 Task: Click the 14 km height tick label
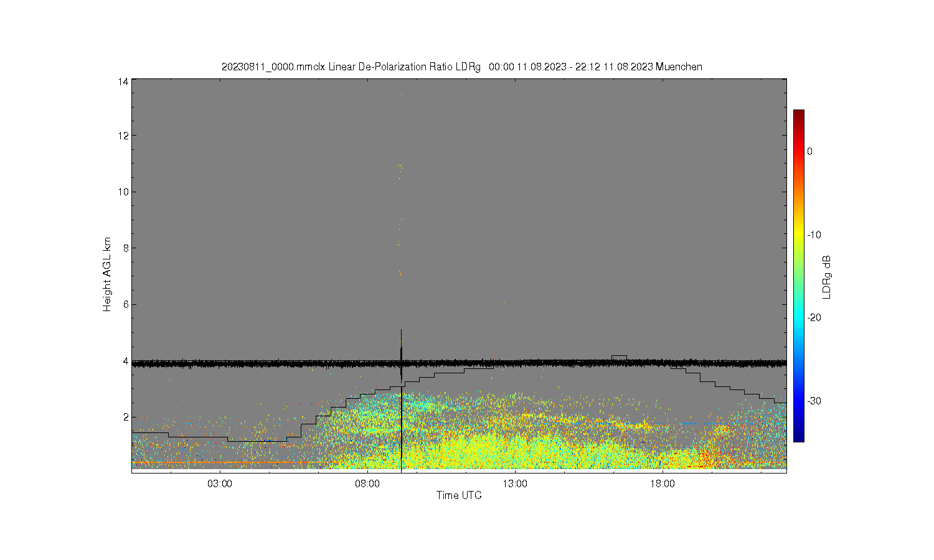point(123,82)
